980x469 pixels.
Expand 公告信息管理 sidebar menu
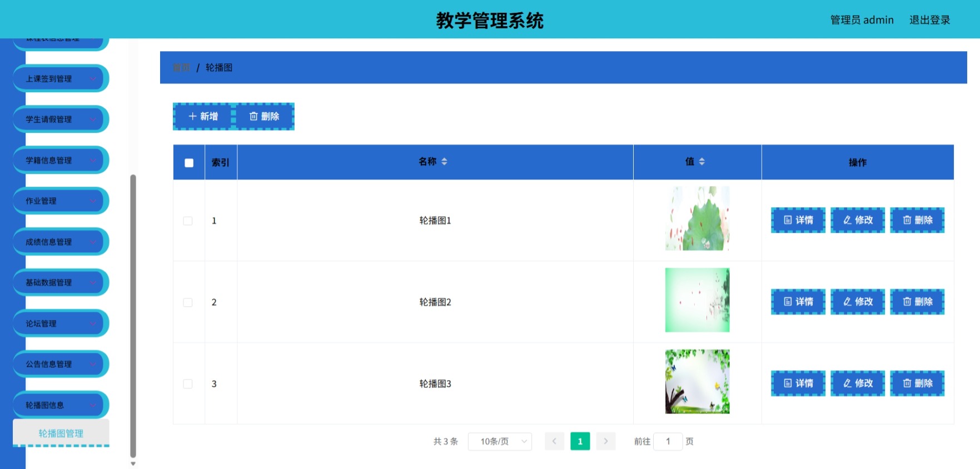click(61, 365)
